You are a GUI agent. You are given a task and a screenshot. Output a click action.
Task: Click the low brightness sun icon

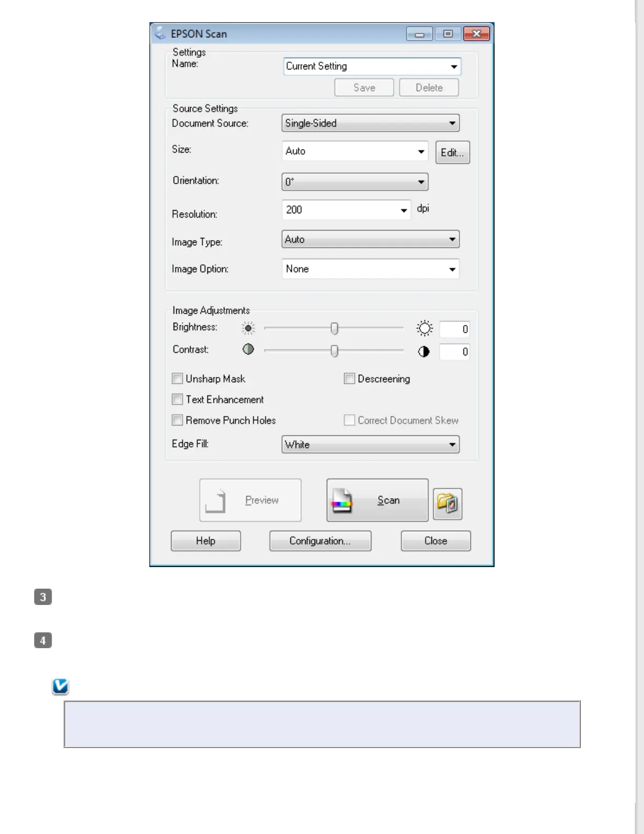[x=248, y=329]
